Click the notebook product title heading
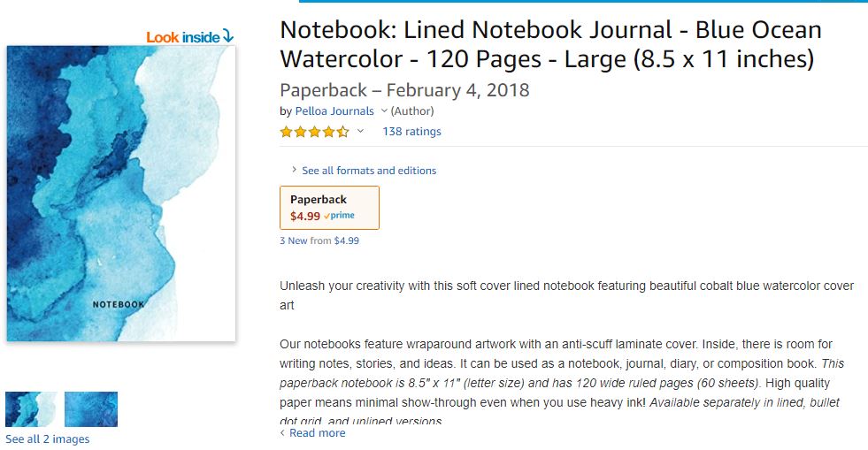The height and width of the screenshot is (450, 868). [550, 44]
